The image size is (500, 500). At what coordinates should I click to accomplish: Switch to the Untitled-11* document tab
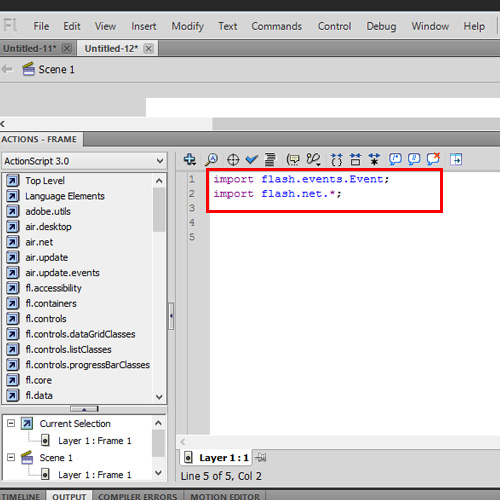(x=30, y=49)
